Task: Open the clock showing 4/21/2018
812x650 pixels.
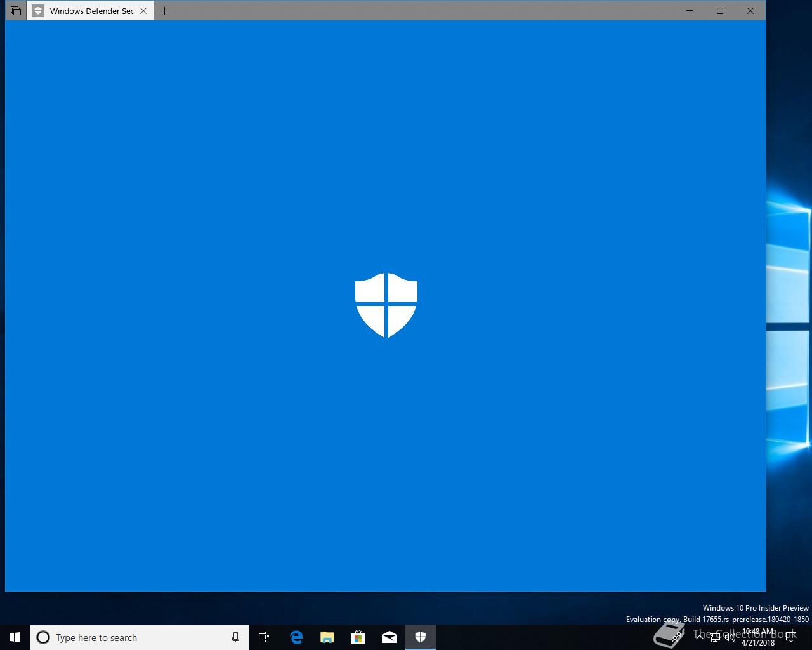Action: 758,637
